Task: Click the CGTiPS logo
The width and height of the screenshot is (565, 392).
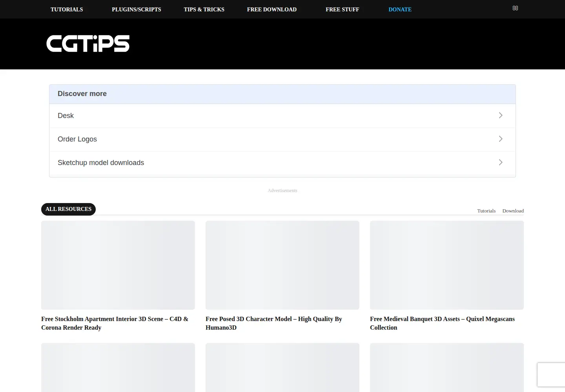Action: click(88, 44)
